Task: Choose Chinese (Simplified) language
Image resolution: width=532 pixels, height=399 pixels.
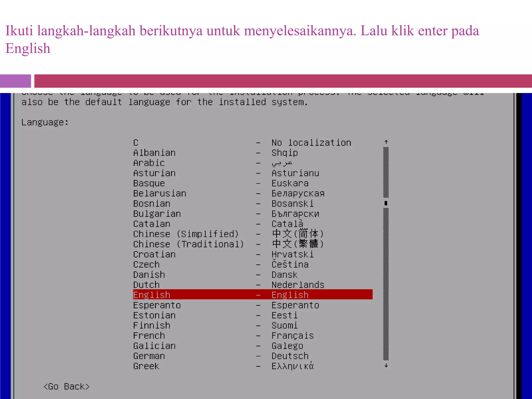Action: (x=253, y=234)
